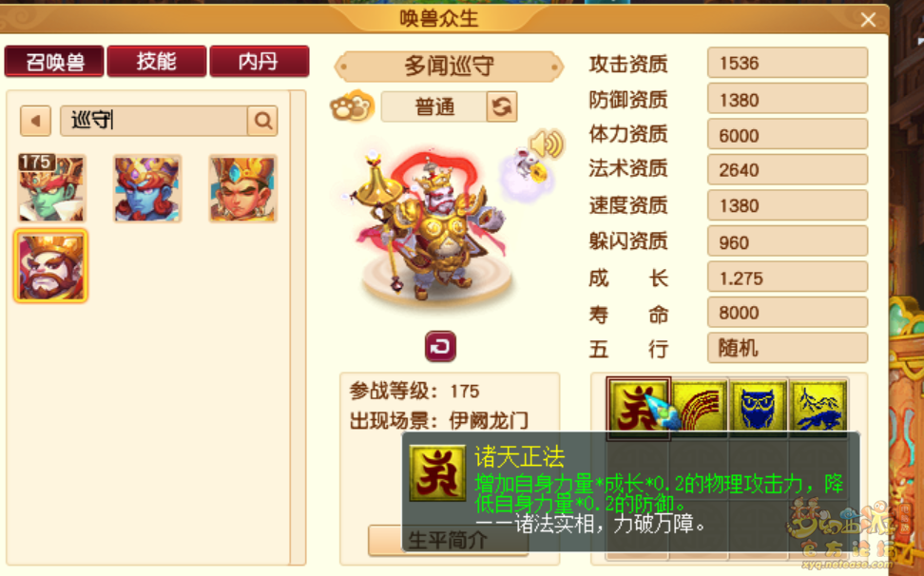Open the 生平简介 button
The width and height of the screenshot is (924, 576).
coord(448,540)
